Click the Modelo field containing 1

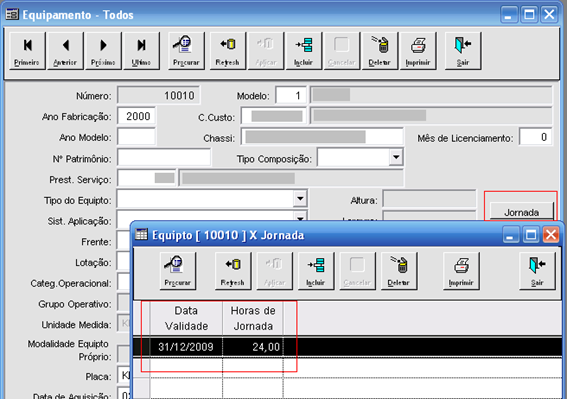(291, 95)
